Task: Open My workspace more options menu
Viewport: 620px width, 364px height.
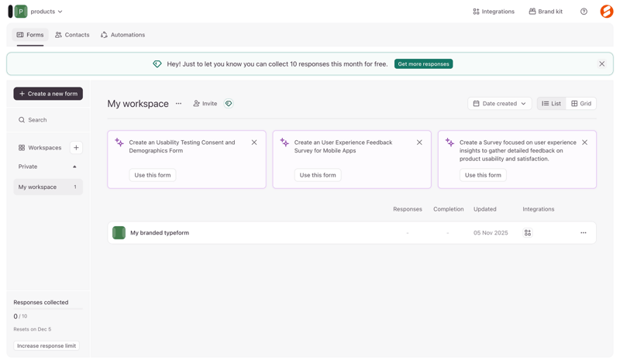Action: click(179, 104)
